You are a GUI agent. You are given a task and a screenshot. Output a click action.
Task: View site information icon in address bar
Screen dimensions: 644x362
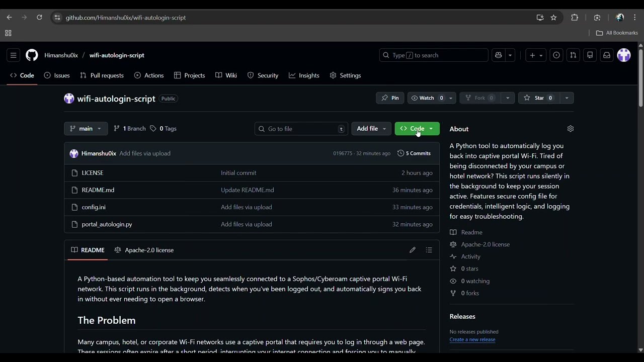(57, 18)
